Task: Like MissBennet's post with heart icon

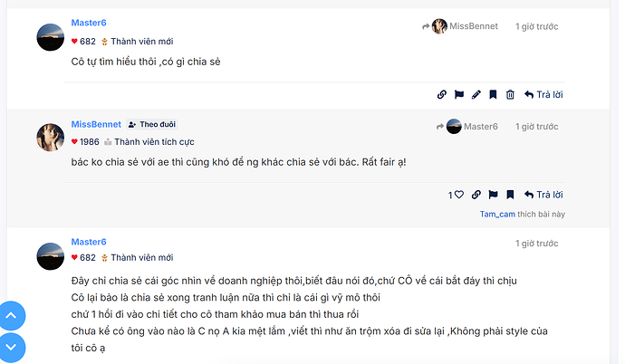Action: 458,195
